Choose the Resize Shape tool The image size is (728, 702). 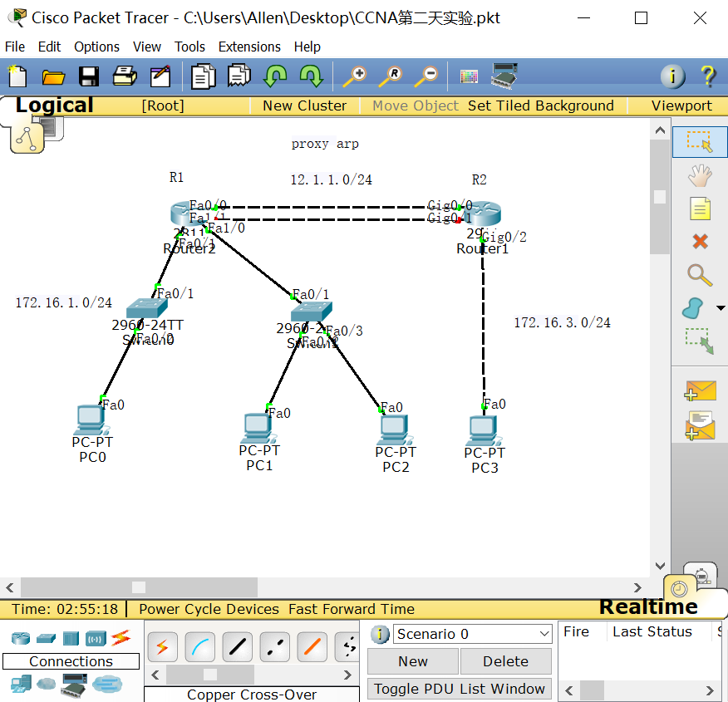[700, 341]
